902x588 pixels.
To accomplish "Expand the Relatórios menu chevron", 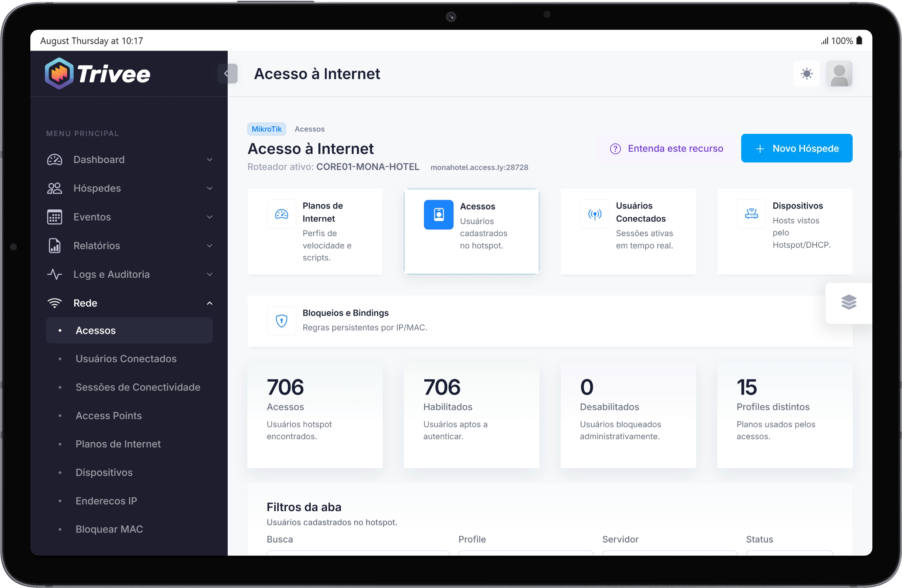I will 209,246.
